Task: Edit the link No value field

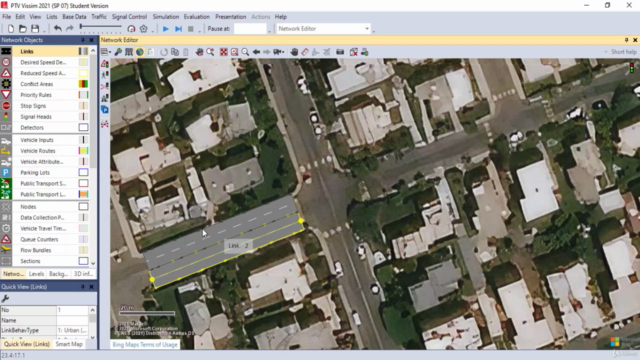Action: (x=72, y=310)
